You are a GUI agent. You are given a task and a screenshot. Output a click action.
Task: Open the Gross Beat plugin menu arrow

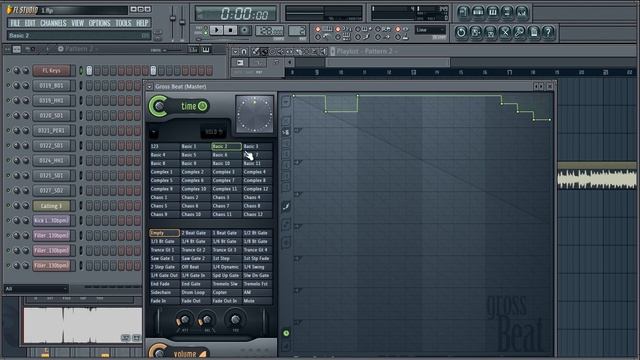pyautogui.click(x=149, y=87)
